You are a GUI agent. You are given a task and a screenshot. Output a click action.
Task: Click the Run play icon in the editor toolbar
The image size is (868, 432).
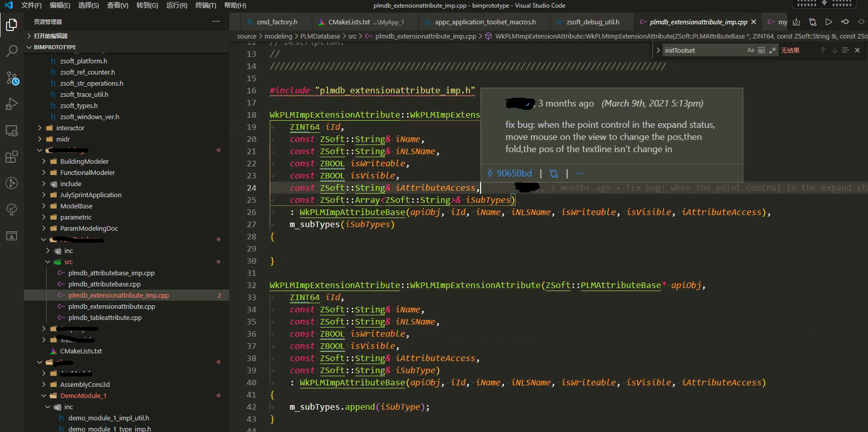pos(829,22)
